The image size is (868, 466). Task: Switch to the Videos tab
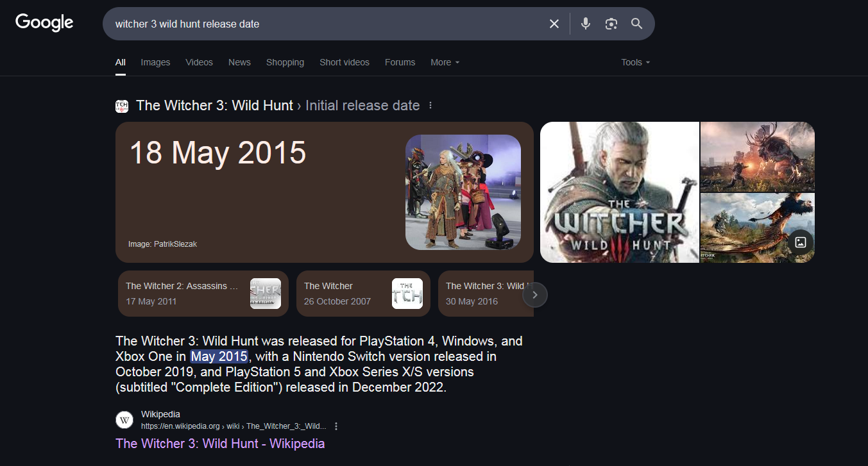(x=199, y=62)
